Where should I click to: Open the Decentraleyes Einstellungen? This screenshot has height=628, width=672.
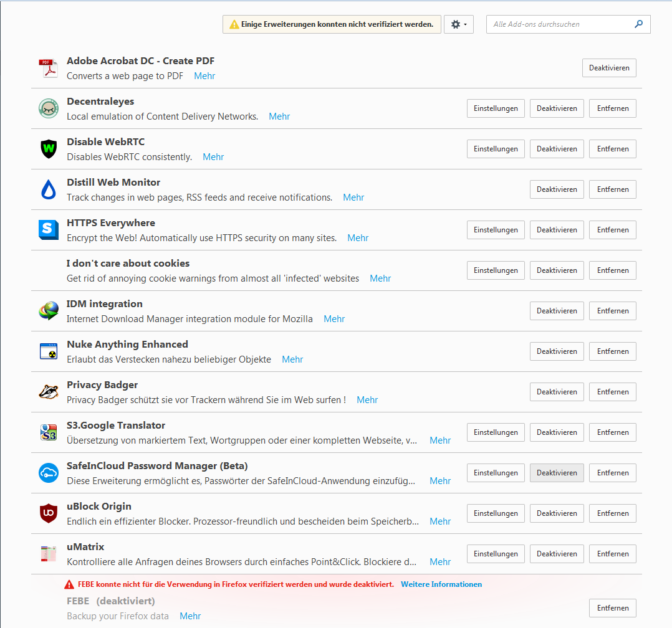click(x=496, y=108)
